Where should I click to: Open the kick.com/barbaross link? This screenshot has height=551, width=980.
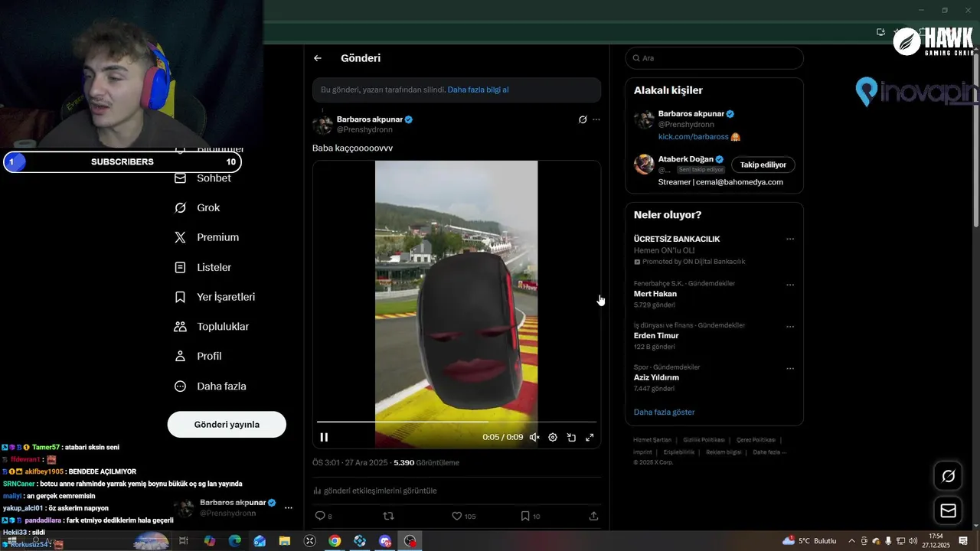(694, 137)
